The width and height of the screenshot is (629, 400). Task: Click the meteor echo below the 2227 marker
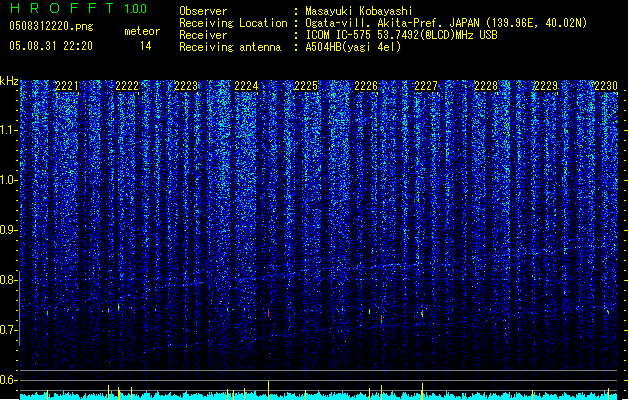422,313
